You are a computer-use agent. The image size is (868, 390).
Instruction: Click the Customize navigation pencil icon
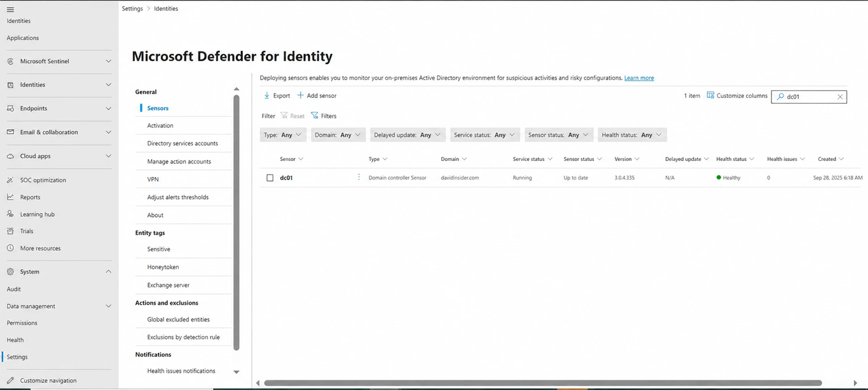[10, 380]
